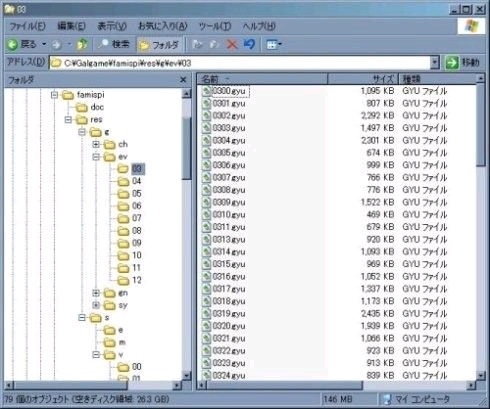Click the Back navigation arrow icon
Viewport: 490px width, 409px height.
click(13, 44)
